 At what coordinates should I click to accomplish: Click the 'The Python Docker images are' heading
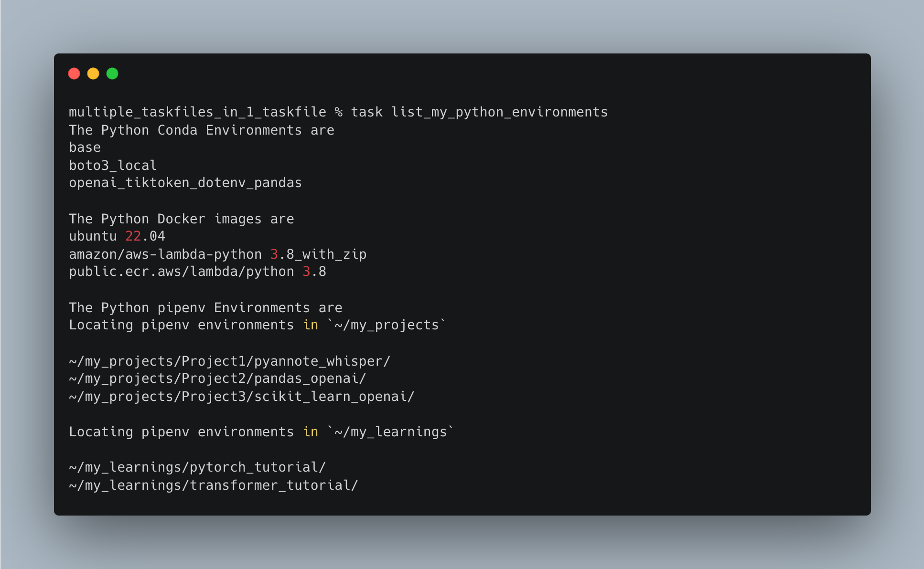point(181,219)
